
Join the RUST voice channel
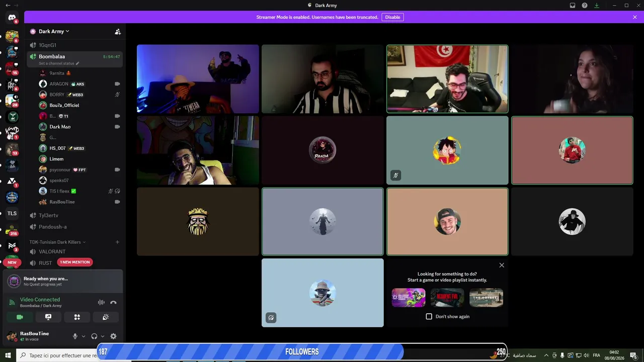click(45, 263)
